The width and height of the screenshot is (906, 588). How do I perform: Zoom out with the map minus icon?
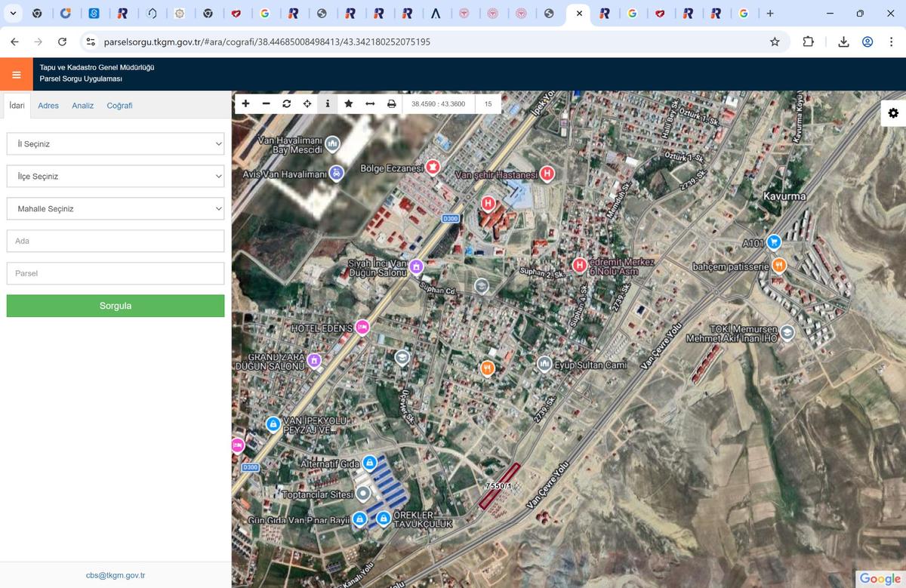tap(266, 103)
